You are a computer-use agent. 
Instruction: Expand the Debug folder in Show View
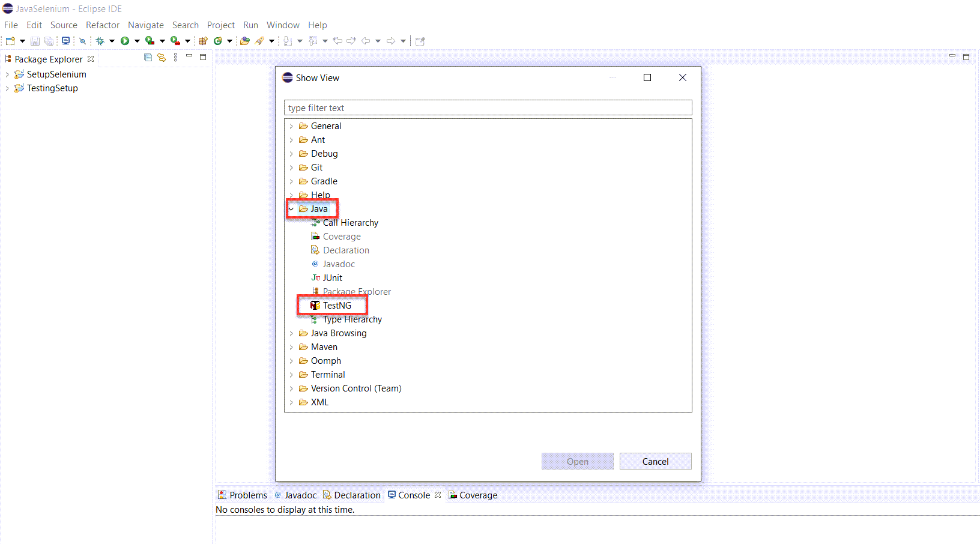point(292,154)
